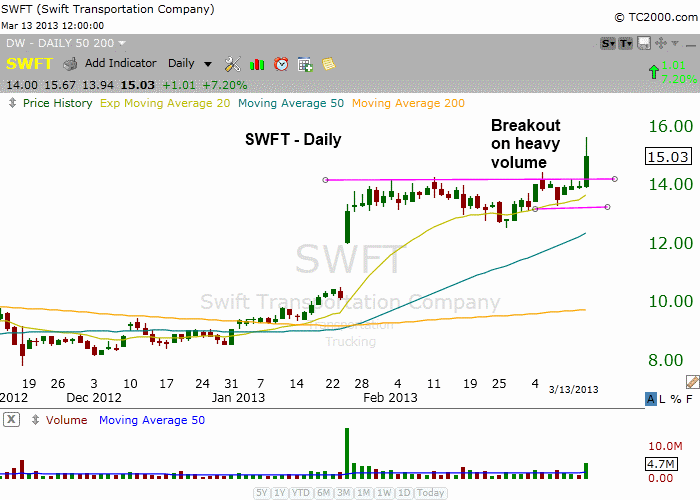Viewport: 700px width, 500px height.
Task: Select the 5Y range tab
Action: [x=262, y=493]
